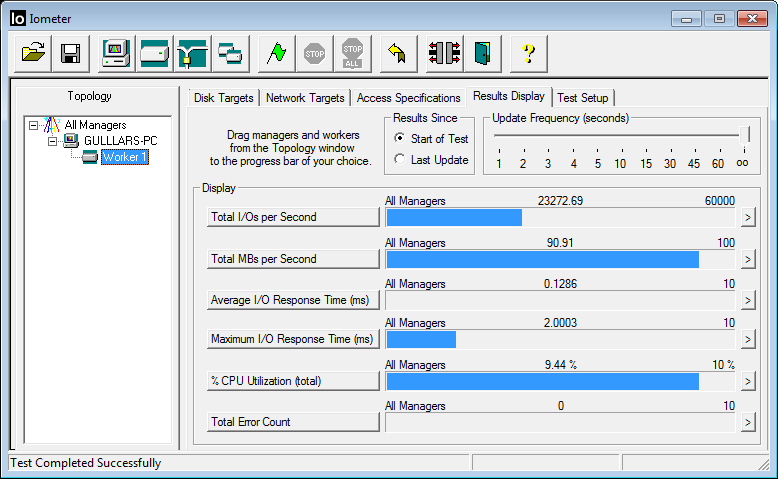Select Start of Test radio option
This screenshot has width=778, height=479.
pos(399,138)
